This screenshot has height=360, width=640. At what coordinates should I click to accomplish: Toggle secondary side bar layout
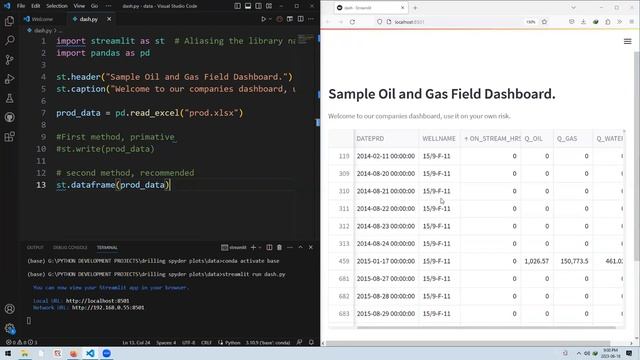258,6
